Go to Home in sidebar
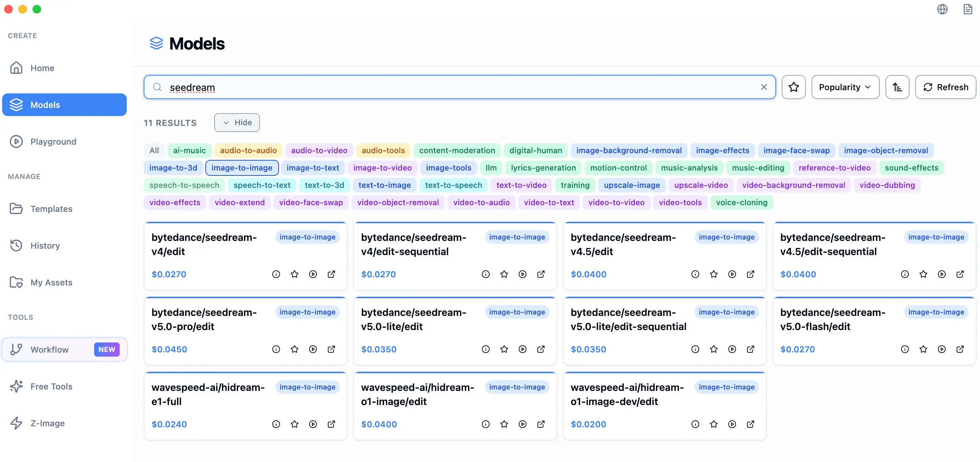Screen dimensions: 980x462 (x=64, y=68)
